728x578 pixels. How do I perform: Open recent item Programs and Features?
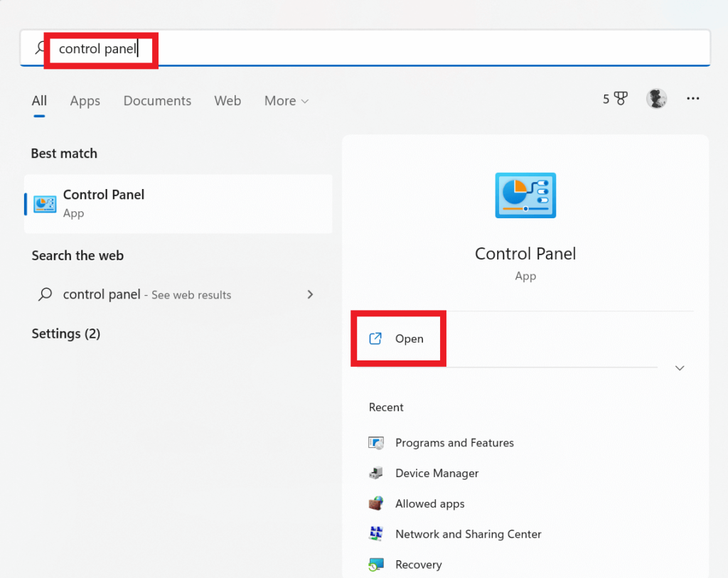point(454,443)
